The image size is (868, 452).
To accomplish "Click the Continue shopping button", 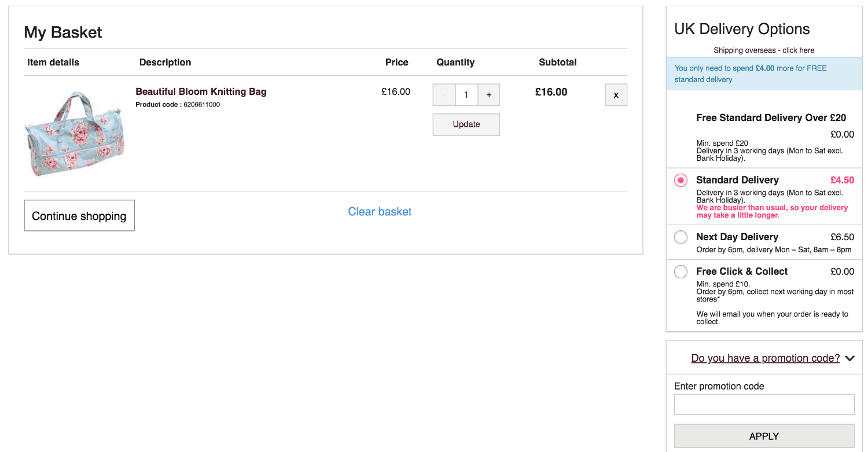I will click(x=79, y=216).
